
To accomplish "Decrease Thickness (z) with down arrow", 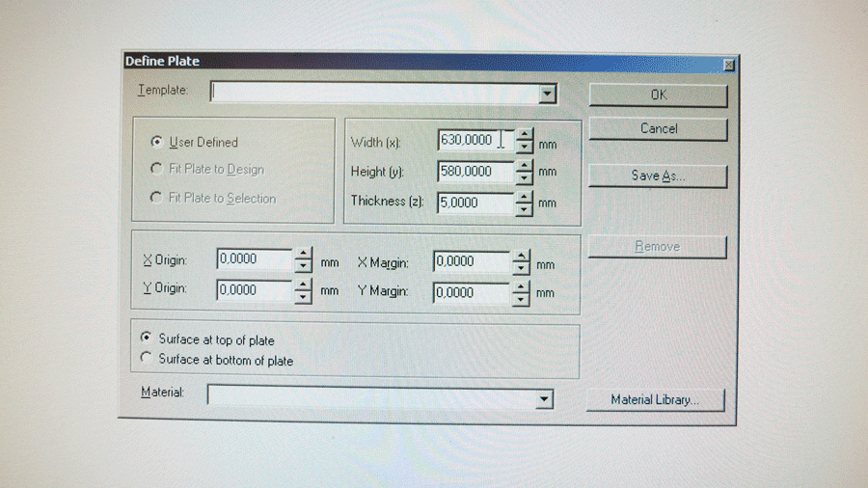I will 524,209.
